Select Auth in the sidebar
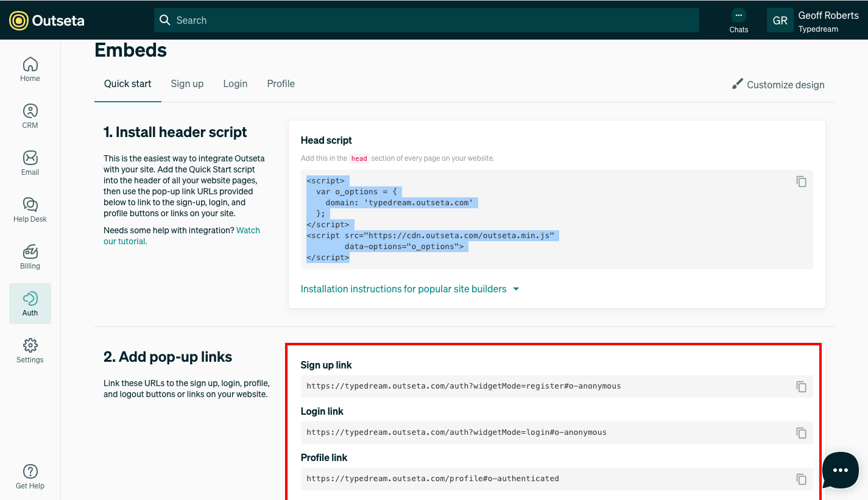 (x=30, y=303)
